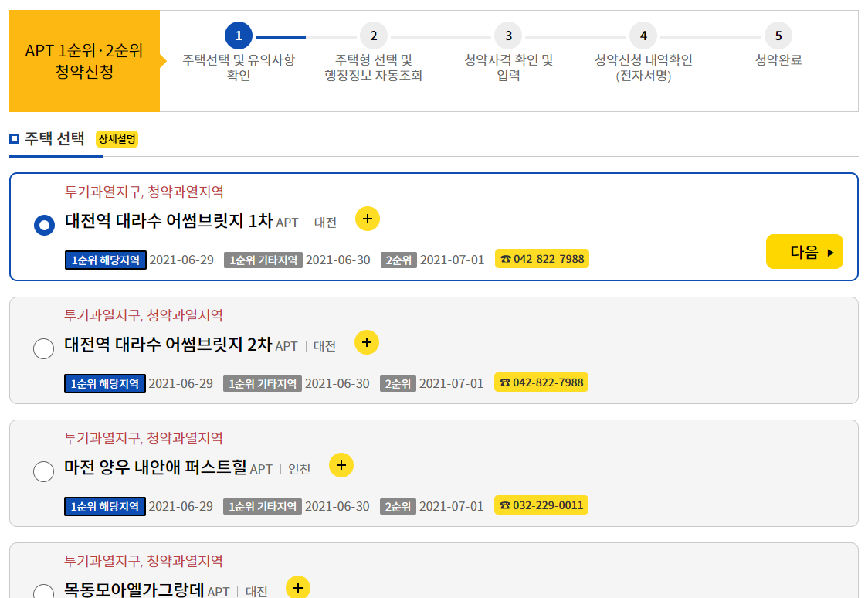
Task: Click date 2021-06-30 in 어썸브릿지 1차 card
Action: point(338,260)
